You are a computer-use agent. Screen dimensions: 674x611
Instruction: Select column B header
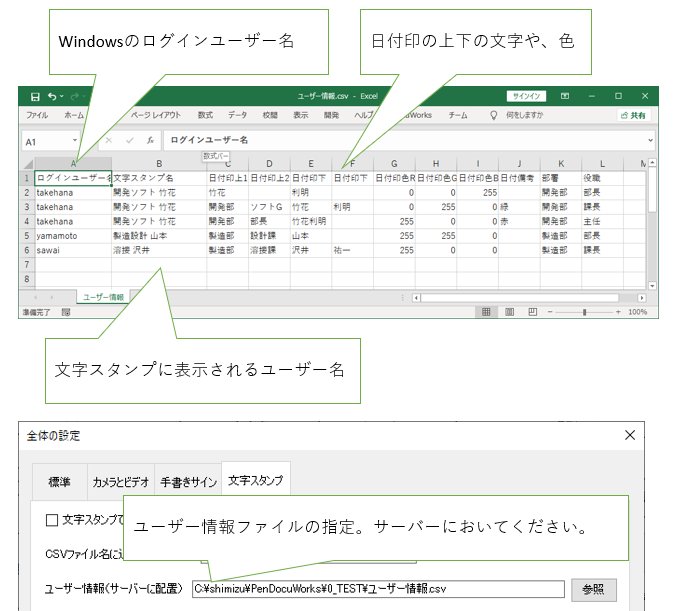coord(159,164)
